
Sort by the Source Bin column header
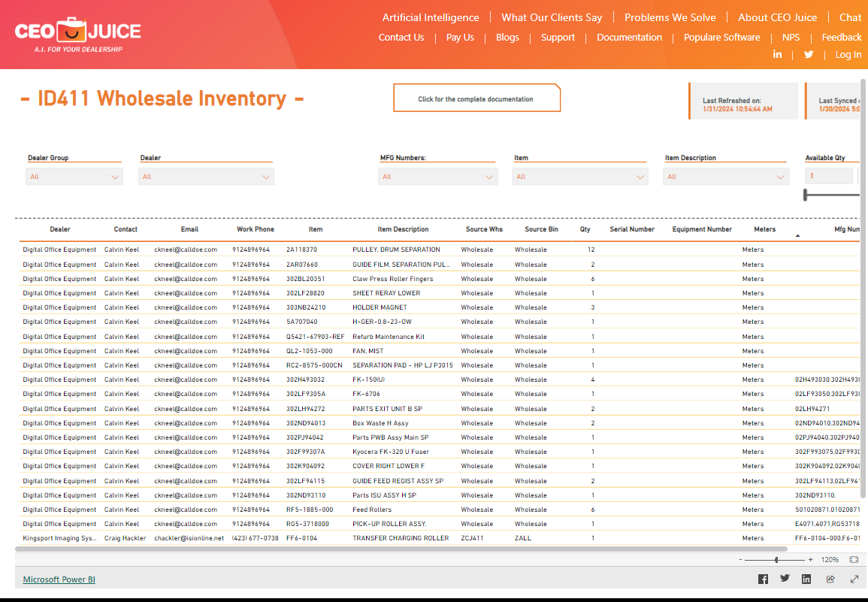coord(541,229)
